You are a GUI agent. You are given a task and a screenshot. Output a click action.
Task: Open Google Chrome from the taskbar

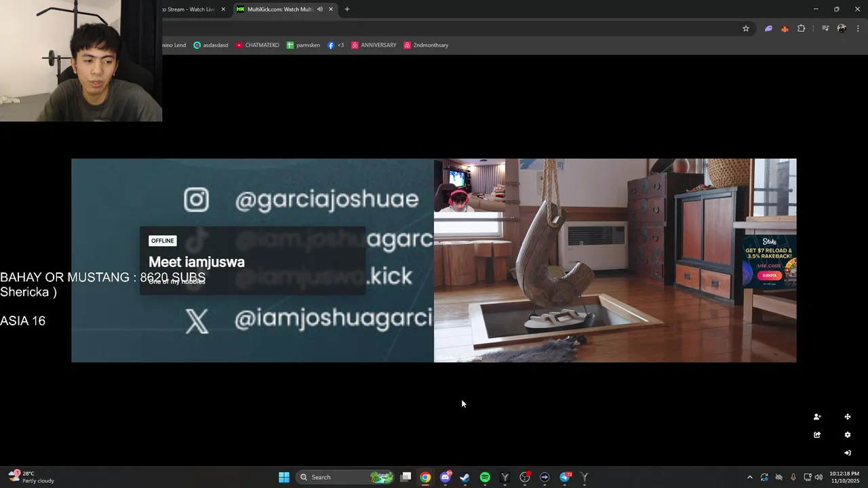click(425, 477)
